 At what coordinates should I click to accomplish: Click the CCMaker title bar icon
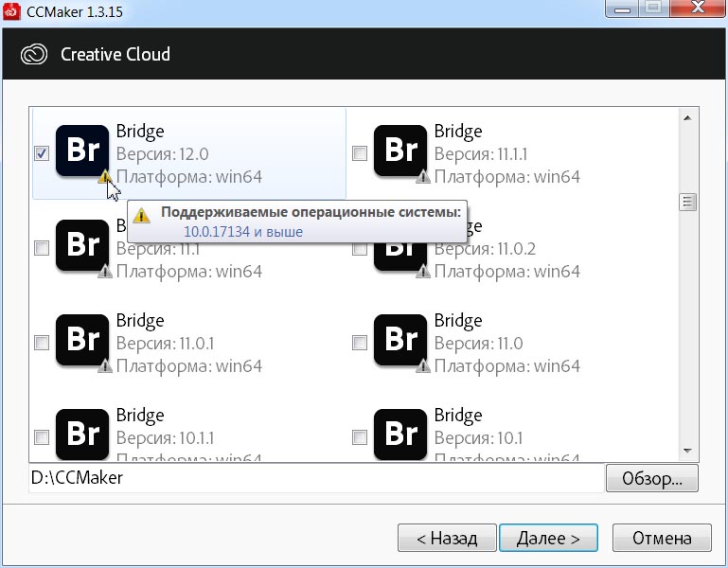11,11
